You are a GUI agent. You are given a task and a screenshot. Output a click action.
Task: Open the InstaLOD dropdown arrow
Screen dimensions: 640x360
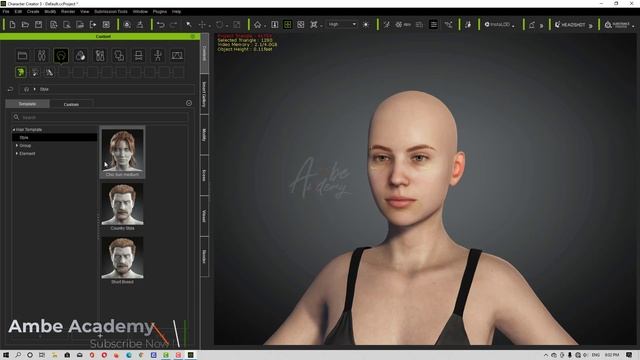click(x=513, y=26)
